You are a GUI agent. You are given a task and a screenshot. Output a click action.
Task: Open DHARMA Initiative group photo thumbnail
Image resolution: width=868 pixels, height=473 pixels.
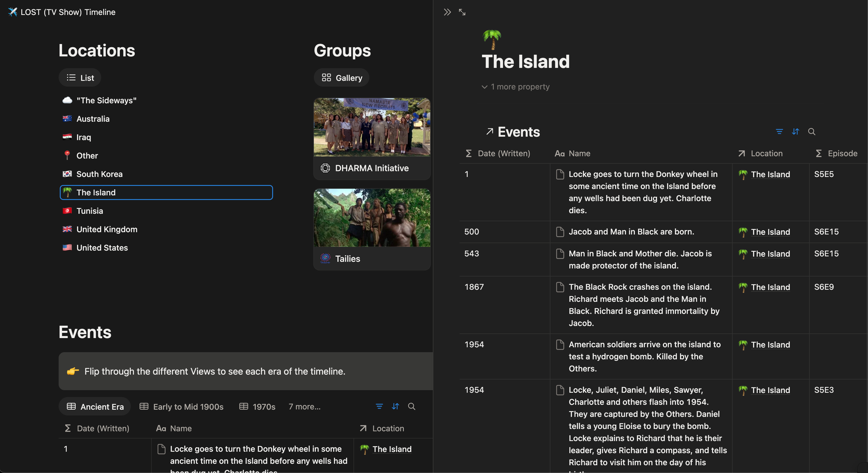pos(372,127)
